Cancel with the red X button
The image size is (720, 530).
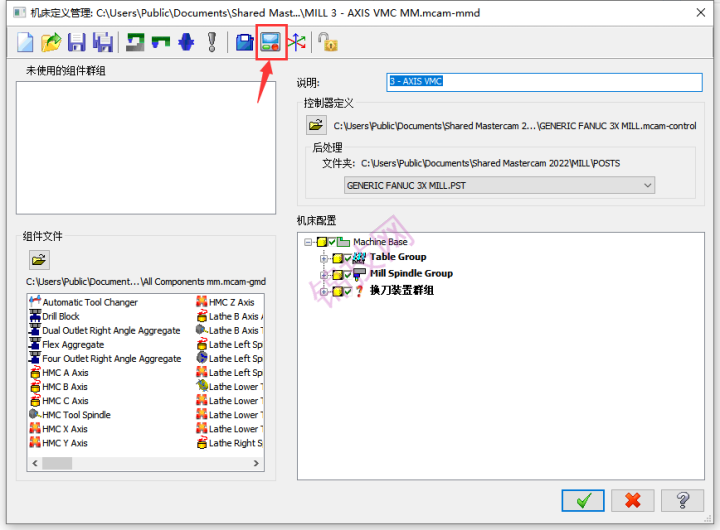click(x=632, y=500)
